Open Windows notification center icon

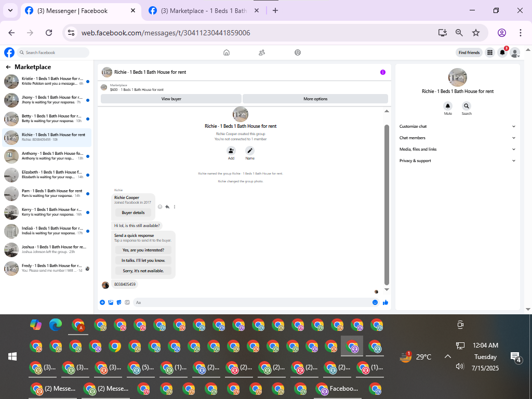[516, 357]
